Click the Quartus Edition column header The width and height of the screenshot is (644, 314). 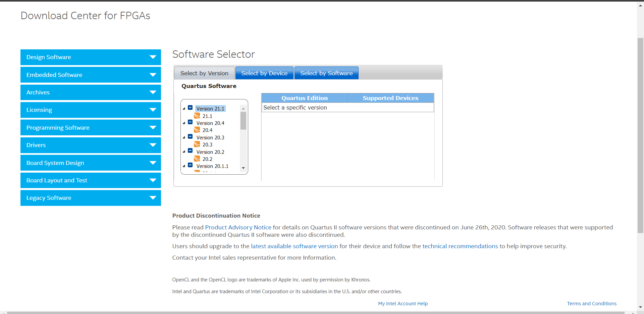pos(304,98)
